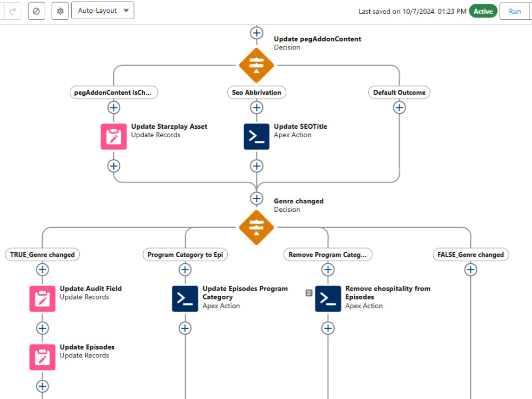Open the upper Default Outcome label
The height and width of the screenshot is (399, 532).
pyautogui.click(x=399, y=92)
